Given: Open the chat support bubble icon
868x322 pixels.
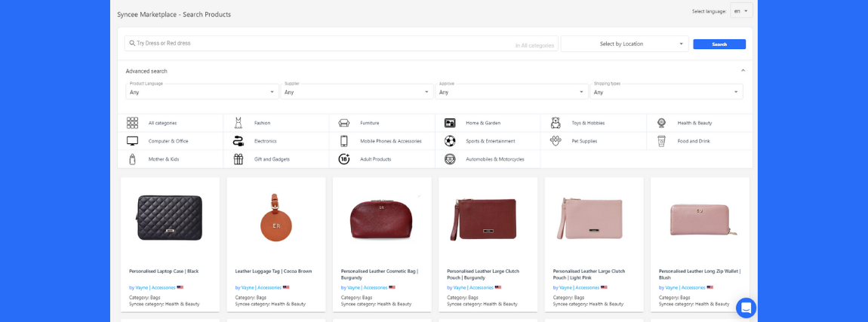Looking at the screenshot, I should click(746, 308).
